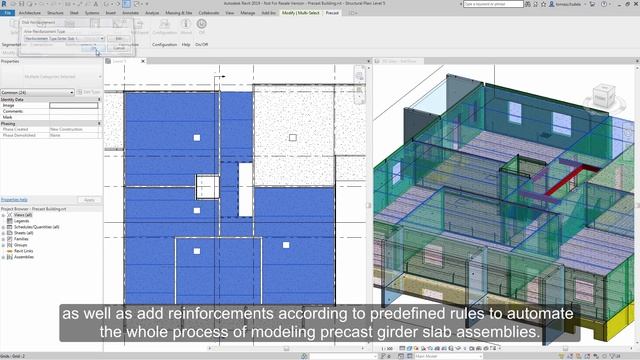Click the On/Off power icon in ribbon

(x=201, y=24)
